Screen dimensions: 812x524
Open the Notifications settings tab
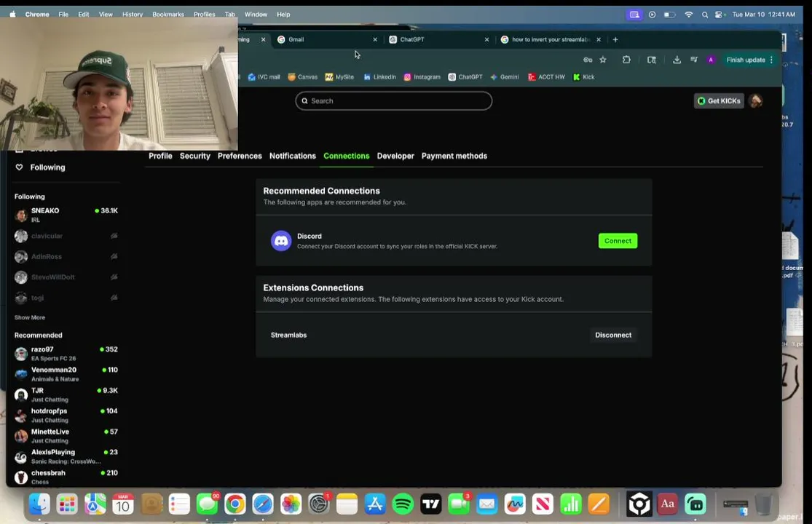coord(293,156)
